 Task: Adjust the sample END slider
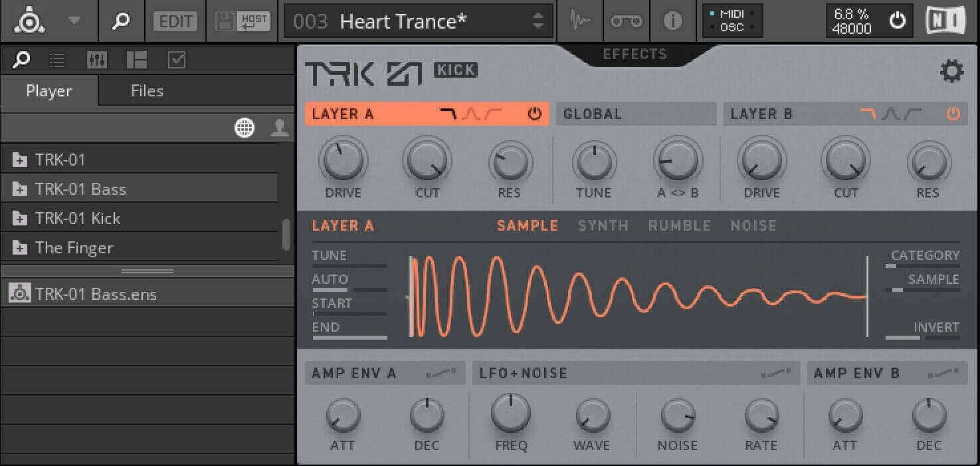pos(349,338)
